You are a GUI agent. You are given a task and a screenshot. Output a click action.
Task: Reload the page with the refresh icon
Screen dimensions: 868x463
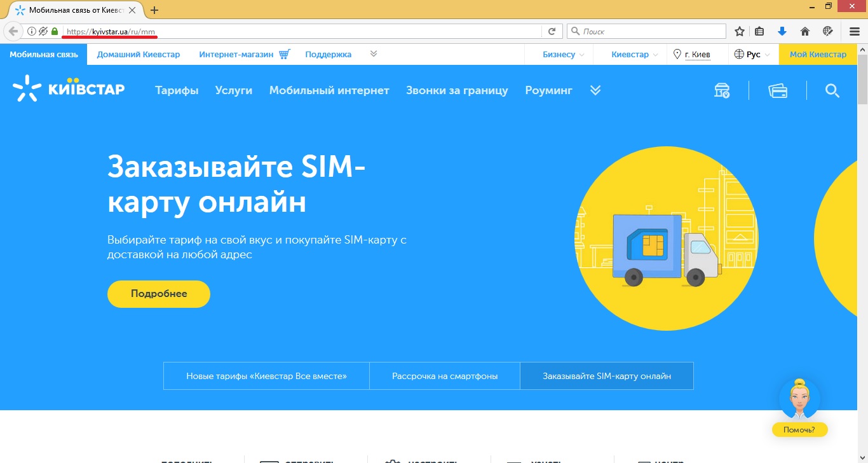[x=552, y=31]
